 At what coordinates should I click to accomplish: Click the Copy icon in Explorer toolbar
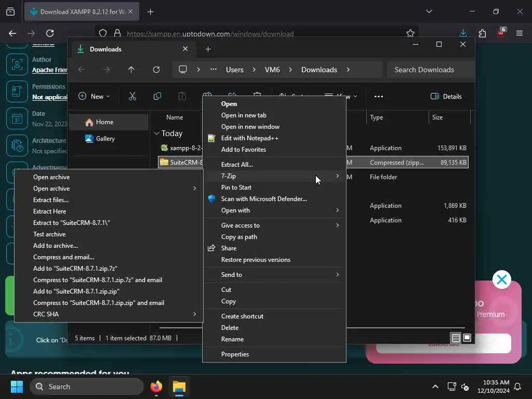157,96
